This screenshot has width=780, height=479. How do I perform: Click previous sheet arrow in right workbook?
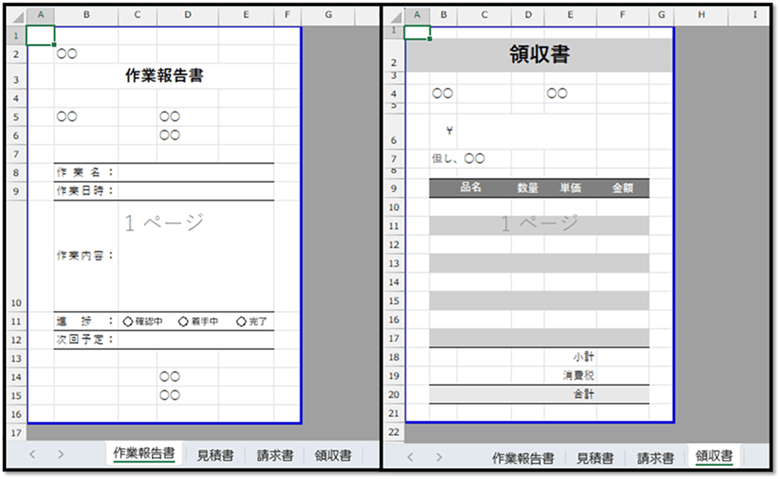(410, 457)
